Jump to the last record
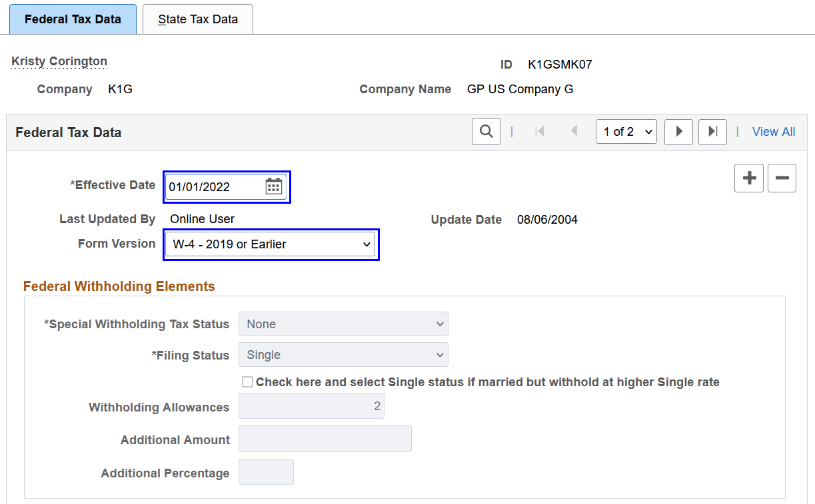The width and height of the screenshot is (815, 504). point(712,131)
